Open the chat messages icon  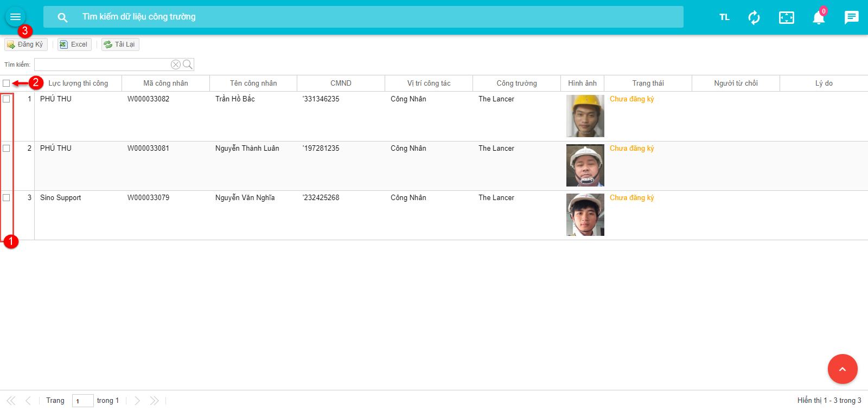851,17
